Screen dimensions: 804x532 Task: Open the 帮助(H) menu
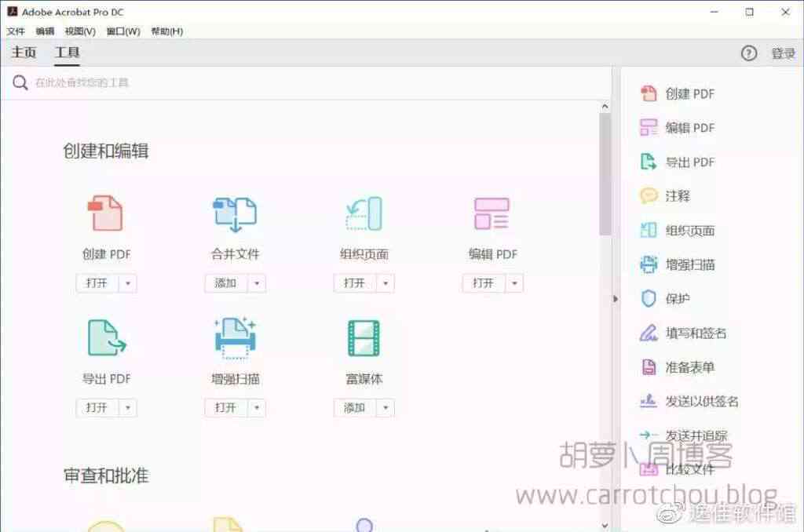point(166,31)
